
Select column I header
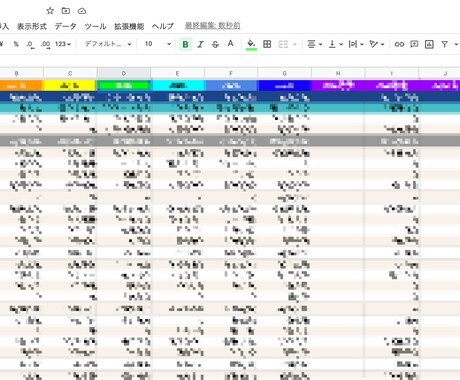392,73
